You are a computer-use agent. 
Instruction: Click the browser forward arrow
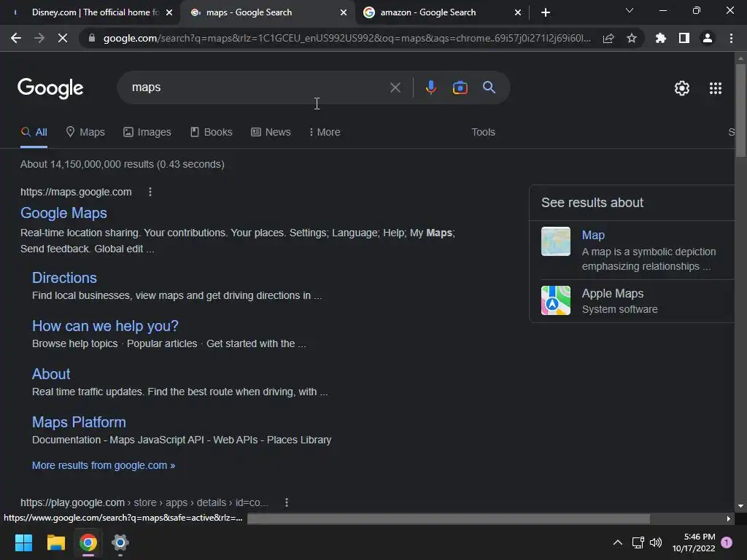click(39, 38)
